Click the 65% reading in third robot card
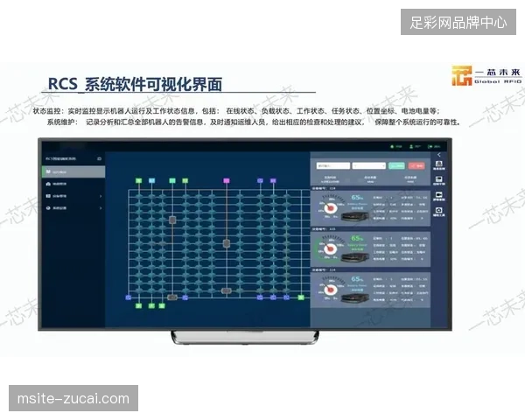 pos(357,279)
